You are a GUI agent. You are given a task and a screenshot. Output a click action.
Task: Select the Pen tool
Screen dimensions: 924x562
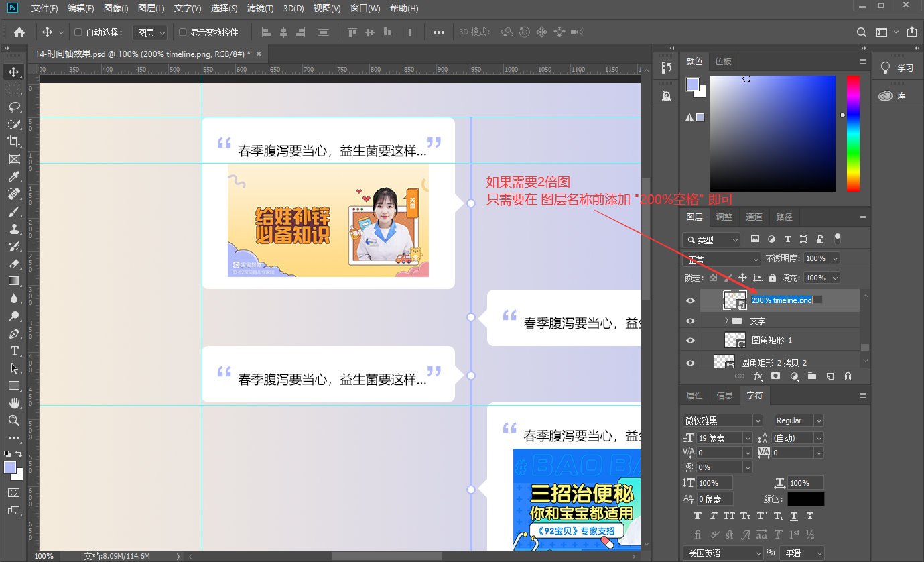pos(13,333)
